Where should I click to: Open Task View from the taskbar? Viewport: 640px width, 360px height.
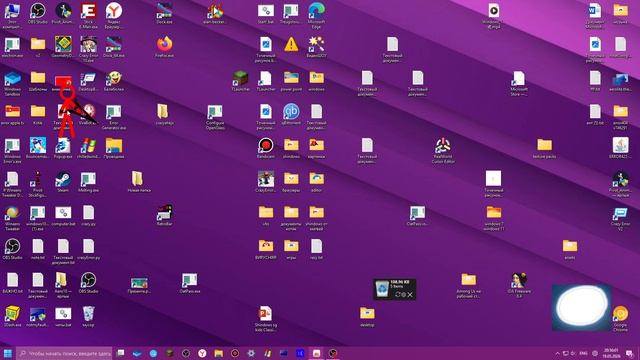pos(120,353)
